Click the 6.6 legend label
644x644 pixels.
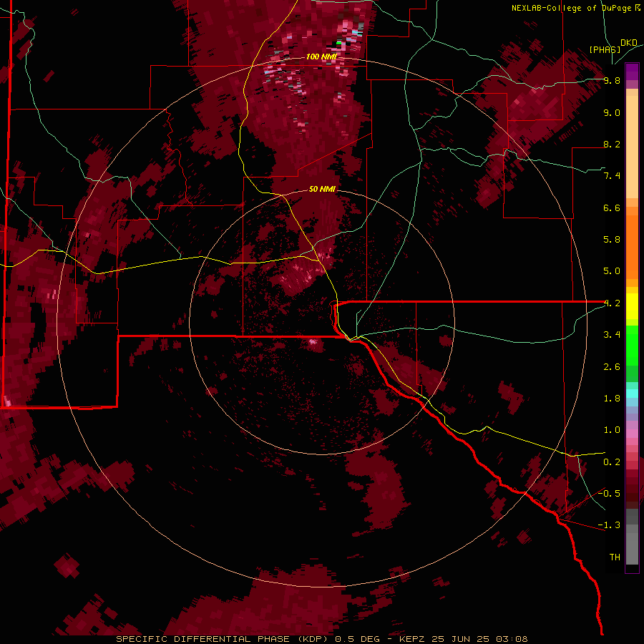612,208
